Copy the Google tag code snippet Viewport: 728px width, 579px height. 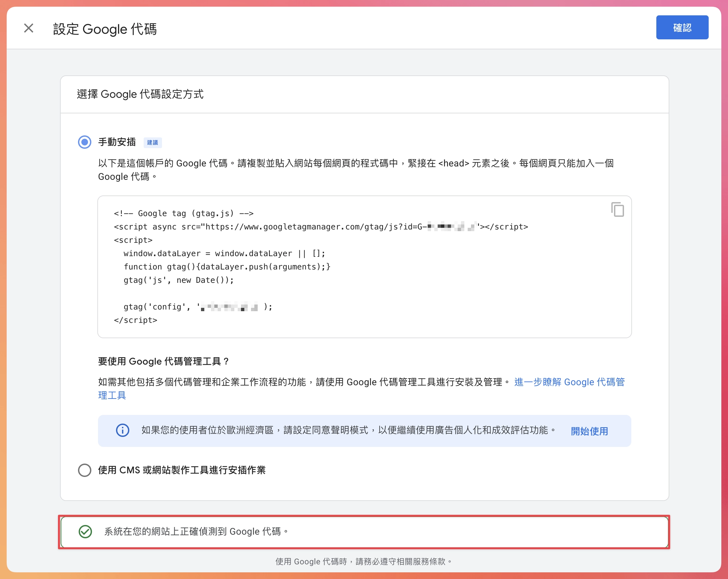tap(617, 210)
